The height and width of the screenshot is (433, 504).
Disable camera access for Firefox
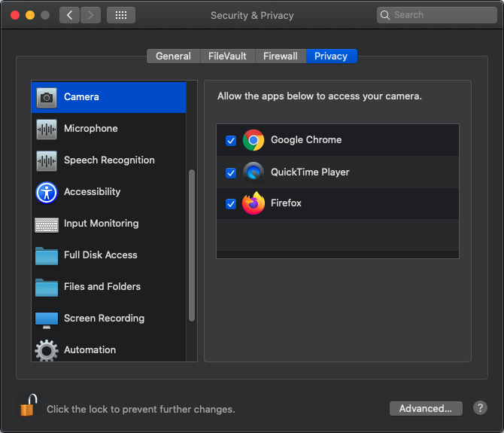[231, 203]
